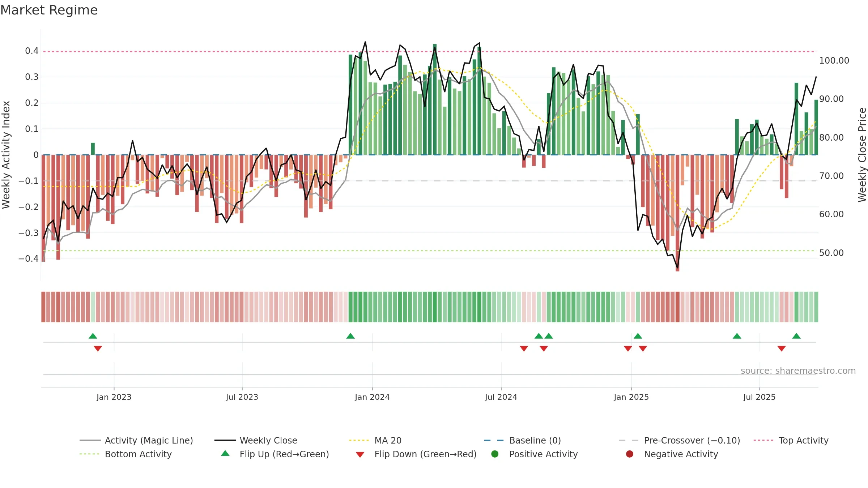Image resolution: width=868 pixels, height=488 pixels.
Task: Toggle Weekly Close legend entry
Action: (x=256, y=440)
